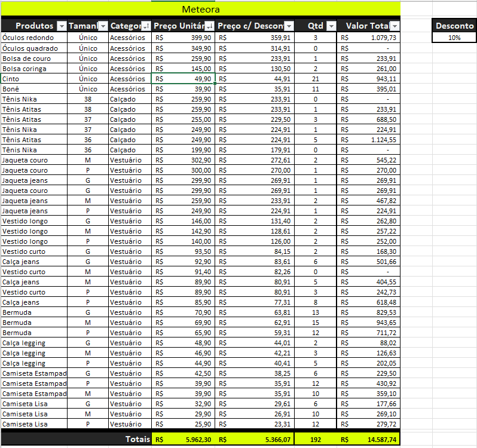Select the 142,90 unit price cell
The width and height of the screenshot is (477, 448).
183,231
